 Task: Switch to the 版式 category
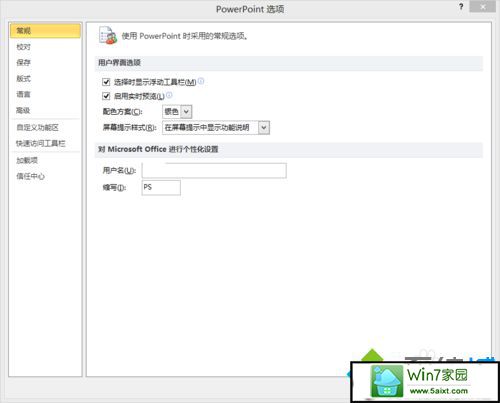(24, 79)
